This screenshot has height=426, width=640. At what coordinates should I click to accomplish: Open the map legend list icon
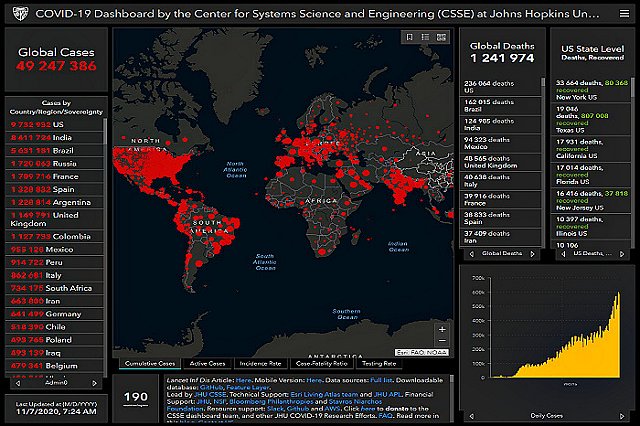[x=425, y=37]
